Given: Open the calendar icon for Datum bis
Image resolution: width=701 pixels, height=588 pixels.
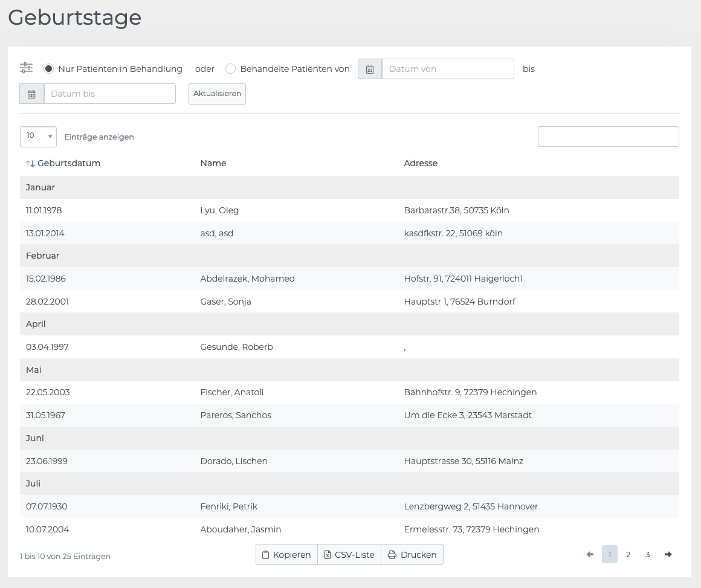Looking at the screenshot, I should coord(32,94).
